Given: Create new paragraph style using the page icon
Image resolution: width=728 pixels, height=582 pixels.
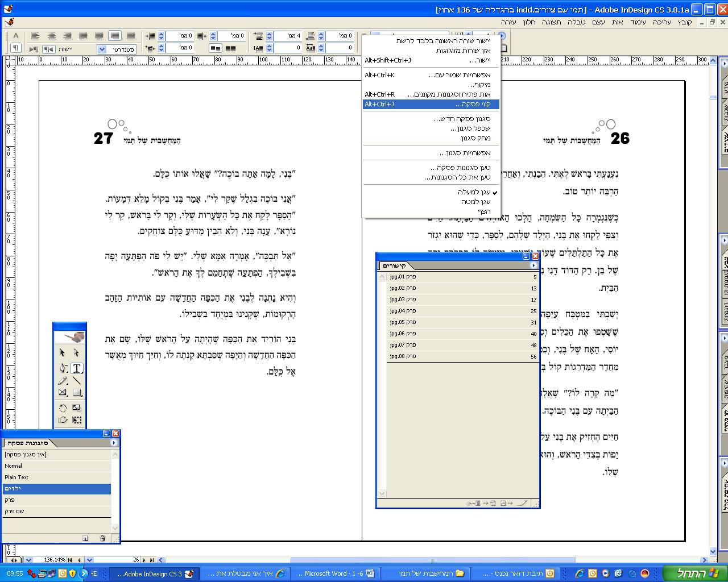Looking at the screenshot, I should [85, 538].
